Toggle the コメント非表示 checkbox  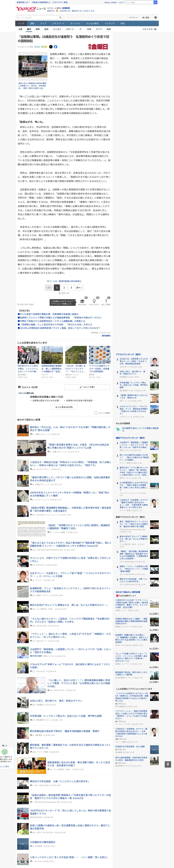tap(96, 413)
